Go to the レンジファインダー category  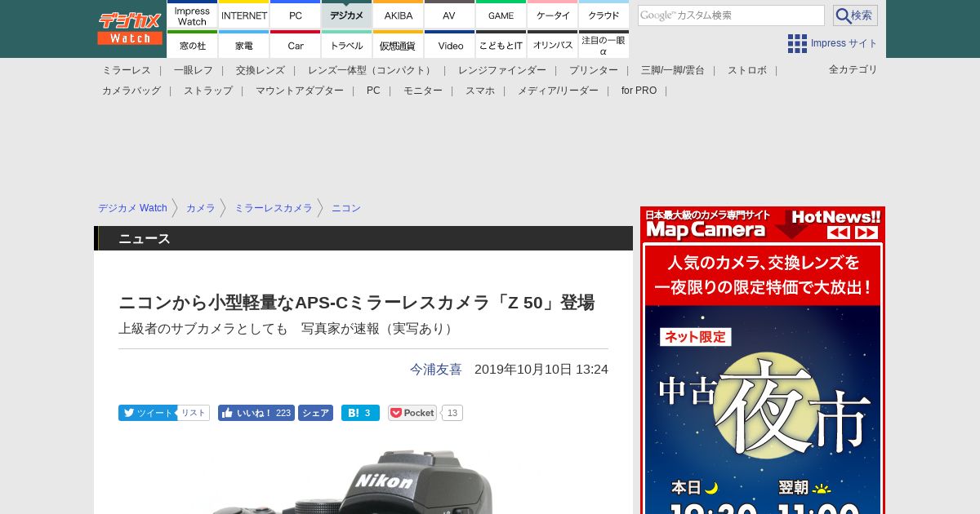pyautogui.click(x=502, y=70)
